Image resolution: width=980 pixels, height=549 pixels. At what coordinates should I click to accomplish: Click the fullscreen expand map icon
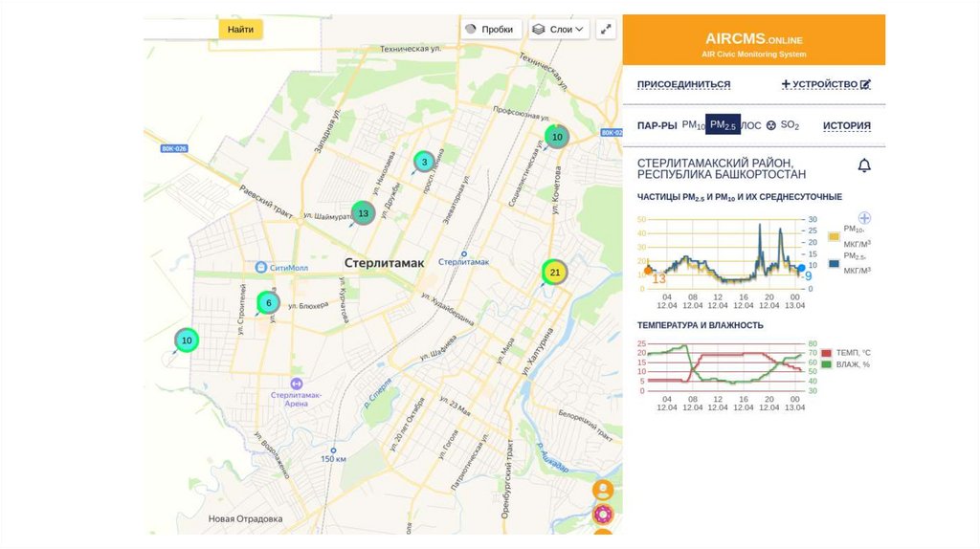click(606, 30)
